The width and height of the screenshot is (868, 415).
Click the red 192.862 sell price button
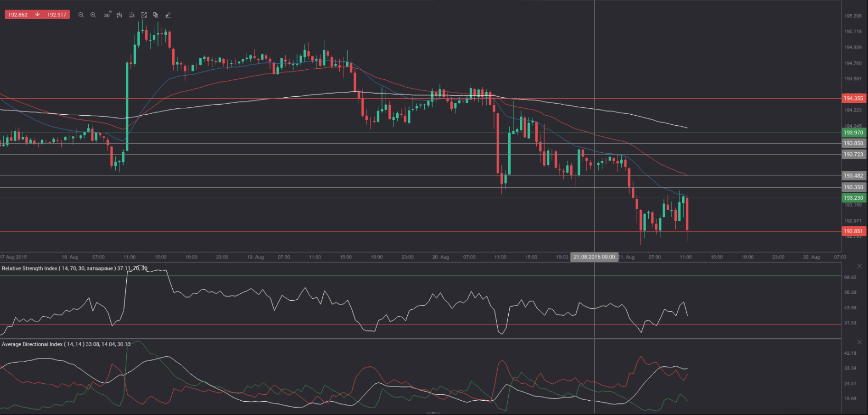pyautogui.click(x=18, y=15)
